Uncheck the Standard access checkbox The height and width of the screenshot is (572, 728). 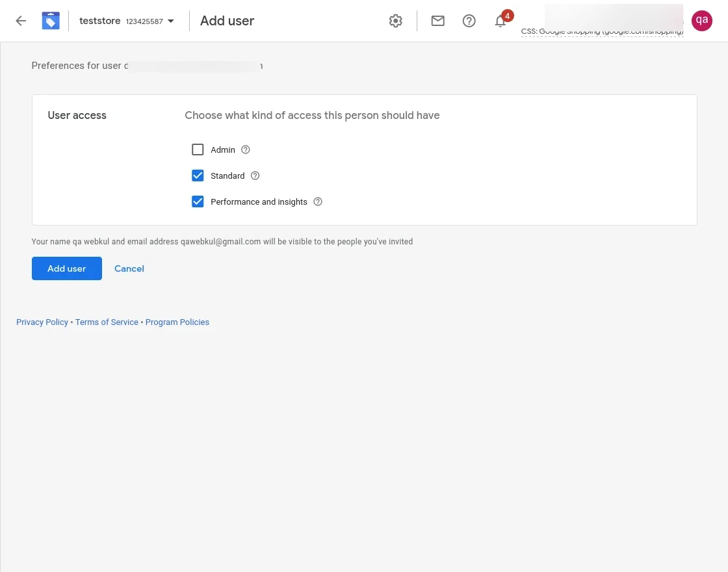[x=198, y=175]
